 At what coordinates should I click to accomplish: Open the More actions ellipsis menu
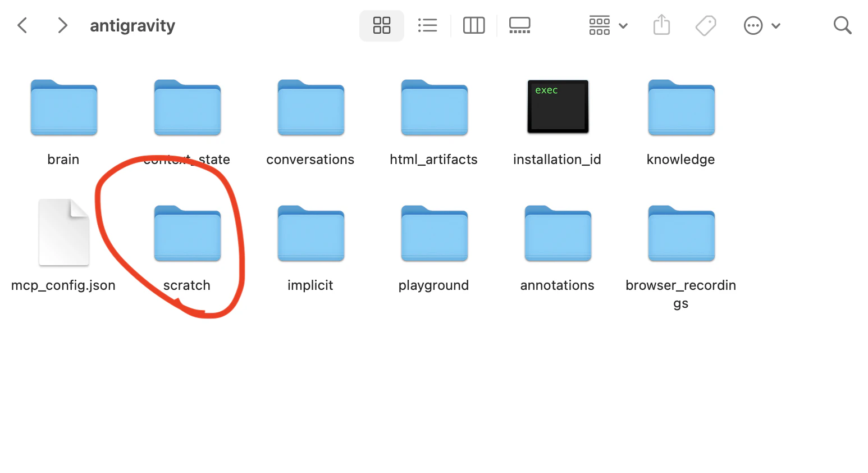(762, 25)
